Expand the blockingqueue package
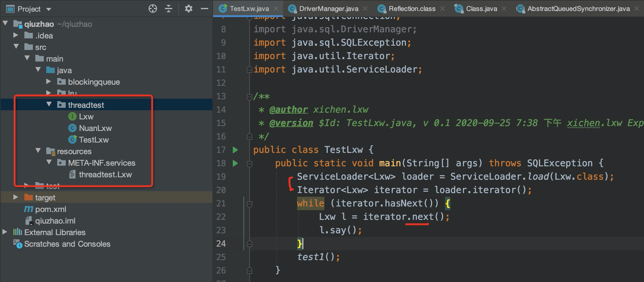Image resolution: width=644 pixels, height=282 pixels. click(49, 81)
